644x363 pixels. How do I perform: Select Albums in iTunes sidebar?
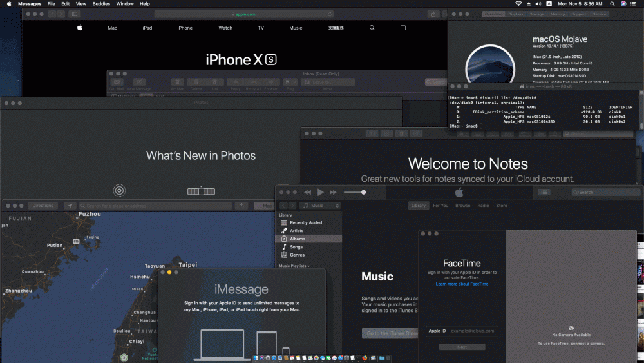point(308,239)
